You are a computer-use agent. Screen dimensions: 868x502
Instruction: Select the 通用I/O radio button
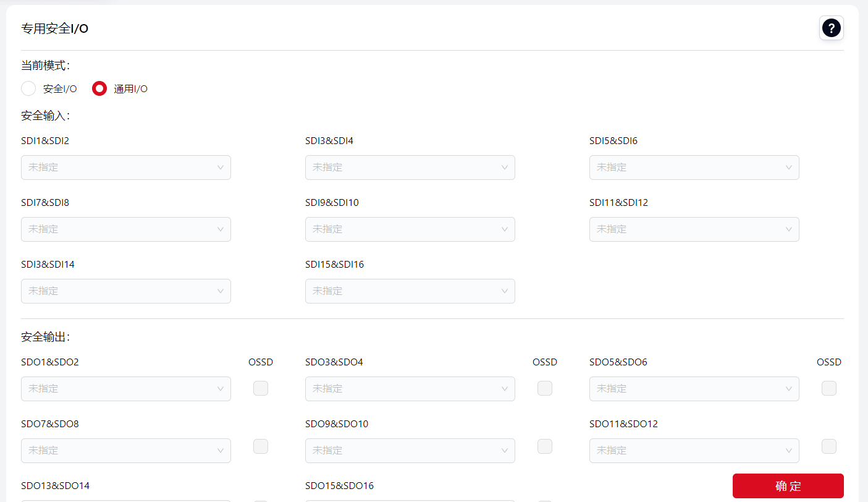[99, 88]
